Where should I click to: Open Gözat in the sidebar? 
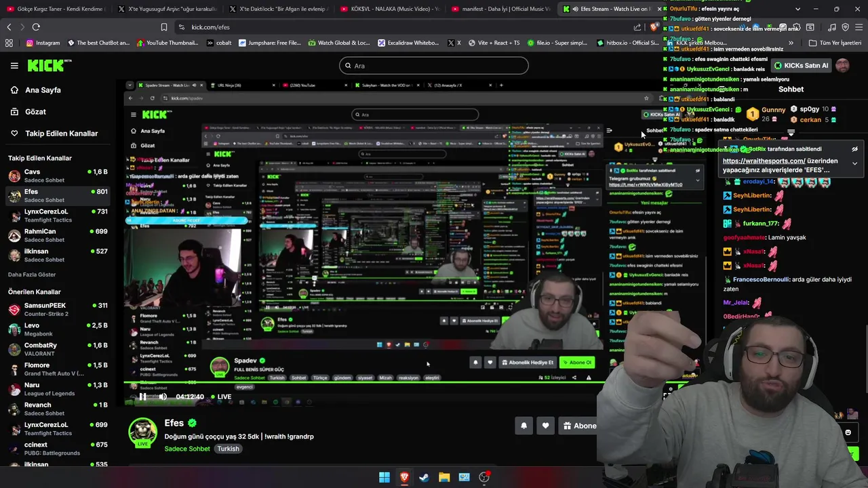(x=35, y=112)
